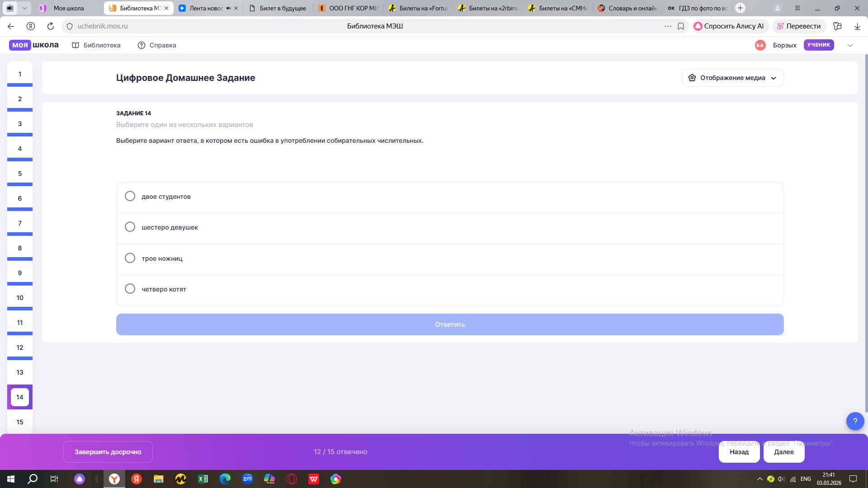Jump to task 15 in the sidebar
Viewport: 868px width, 488px height.
click(x=20, y=422)
